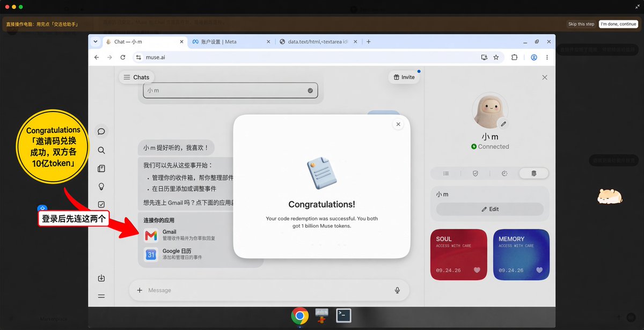Click the plus attach icon in message bar
The height and width of the screenshot is (330, 644).
point(140,290)
